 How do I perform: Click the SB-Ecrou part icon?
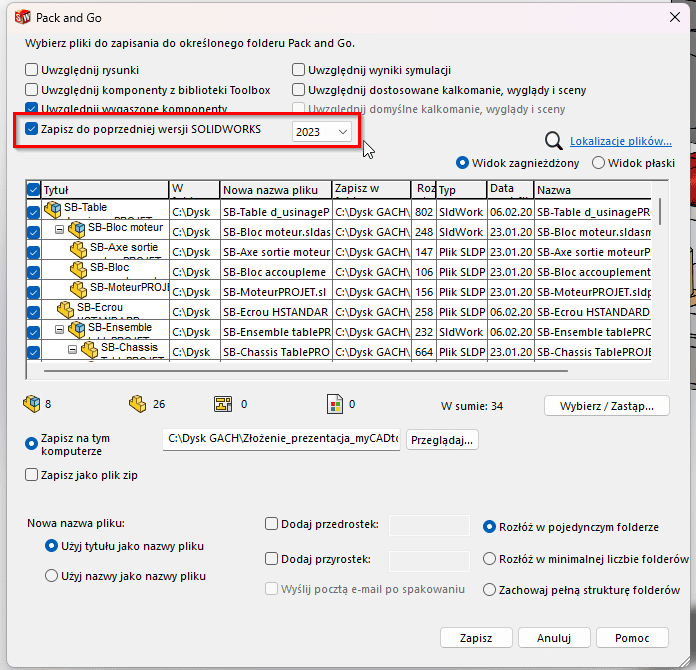(66, 309)
